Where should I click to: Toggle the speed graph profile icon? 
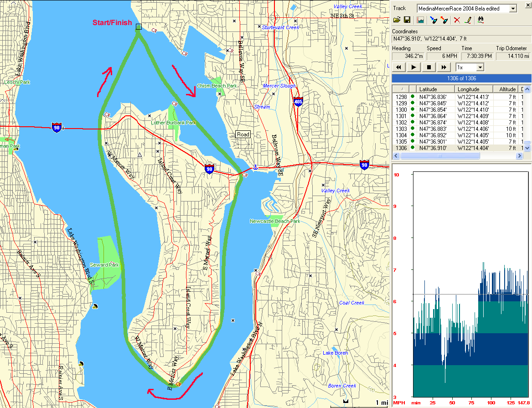click(x=420, y=20)
